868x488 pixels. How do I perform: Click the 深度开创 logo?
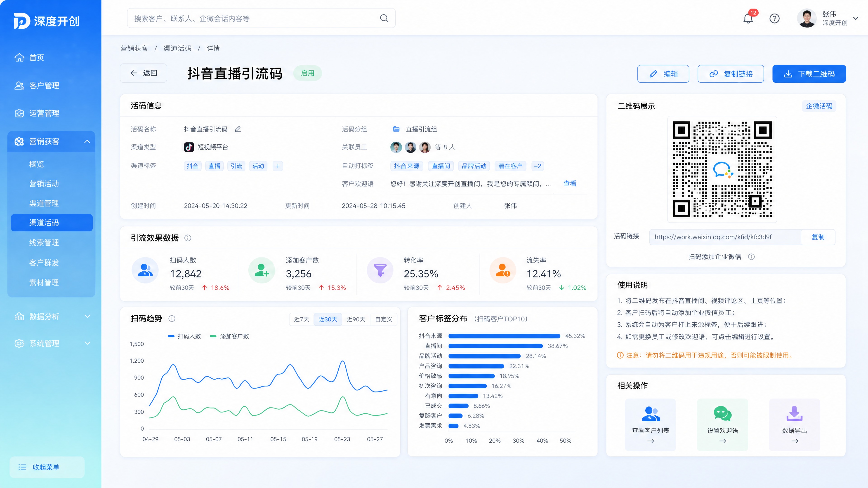(47, 21)
